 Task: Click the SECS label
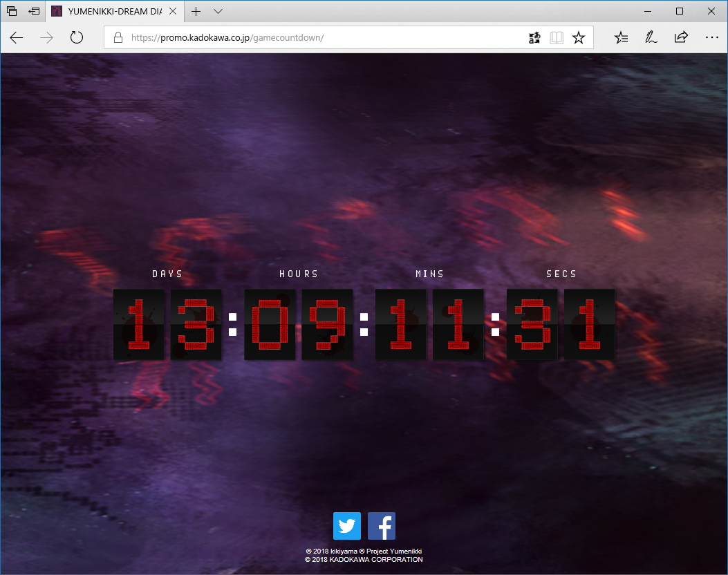(x=561, y=274)
